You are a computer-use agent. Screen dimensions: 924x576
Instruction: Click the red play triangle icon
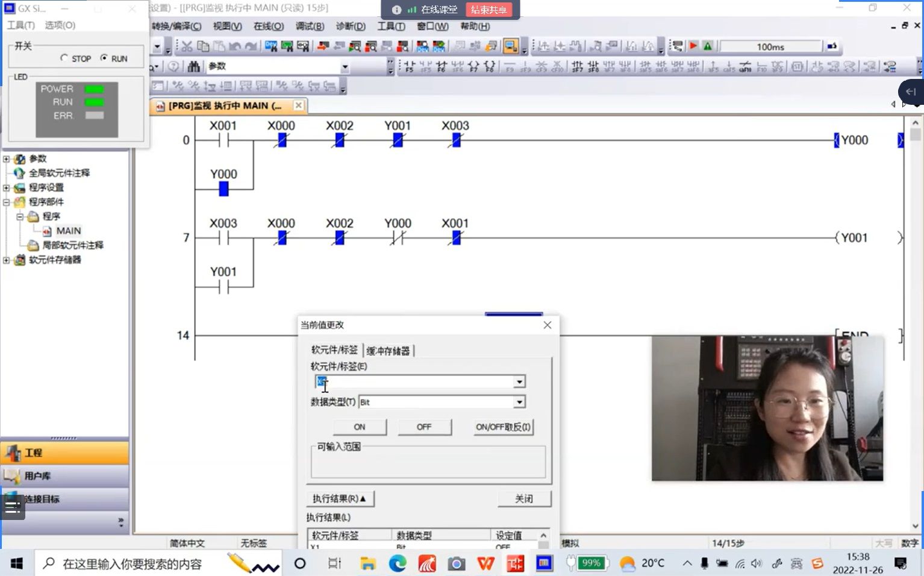point(693,46)
